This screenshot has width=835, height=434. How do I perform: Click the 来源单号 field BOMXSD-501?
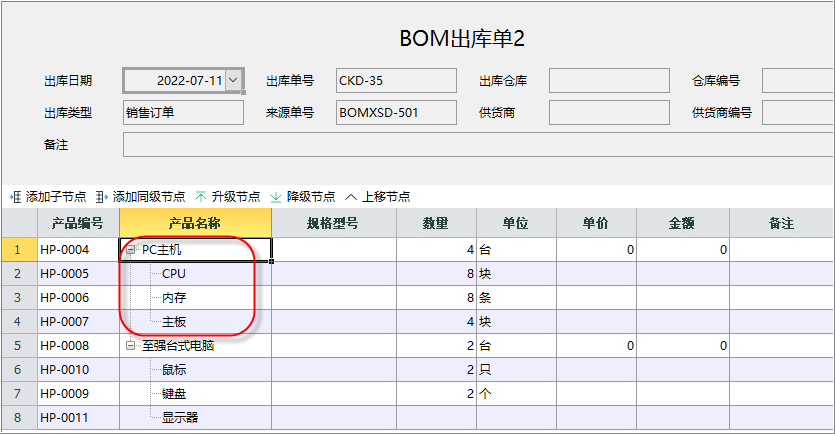(x=396, y=112)
